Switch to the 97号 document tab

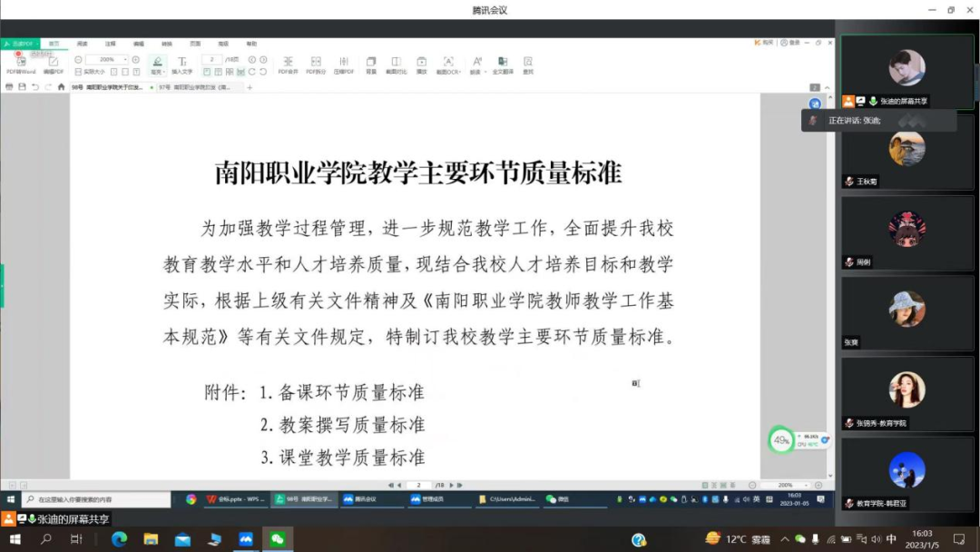(x=195, y=87)
